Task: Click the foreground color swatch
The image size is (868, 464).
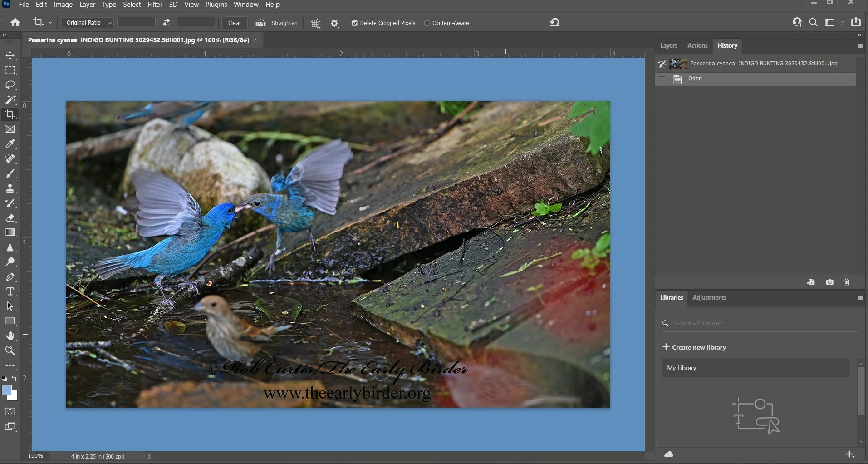Action: [7, 390]
